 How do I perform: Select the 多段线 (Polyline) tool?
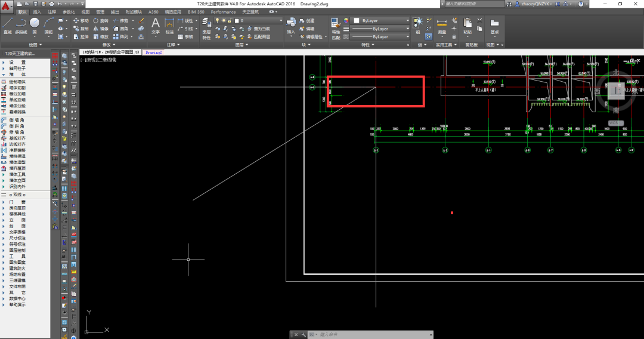click(21, 24)
